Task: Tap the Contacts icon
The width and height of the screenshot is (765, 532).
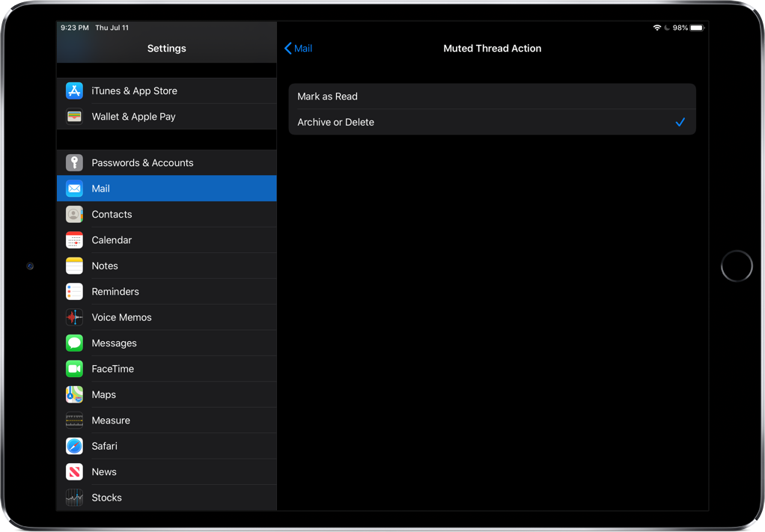Action: click(x=74, y=215)
